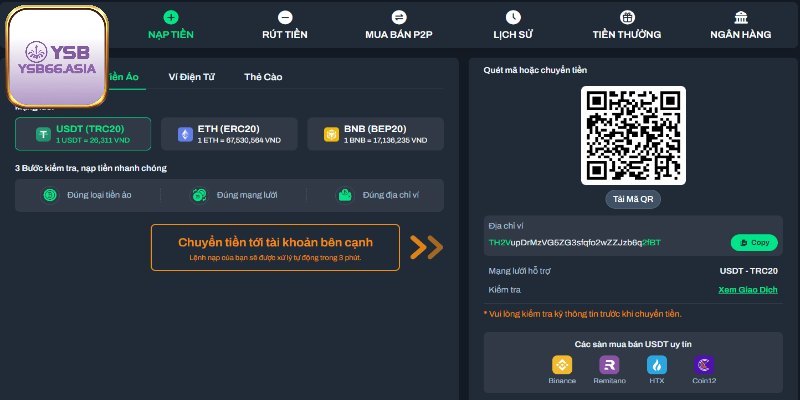Click the double chevron arrows icon
The image size is (800, 400).
[426, 247]
